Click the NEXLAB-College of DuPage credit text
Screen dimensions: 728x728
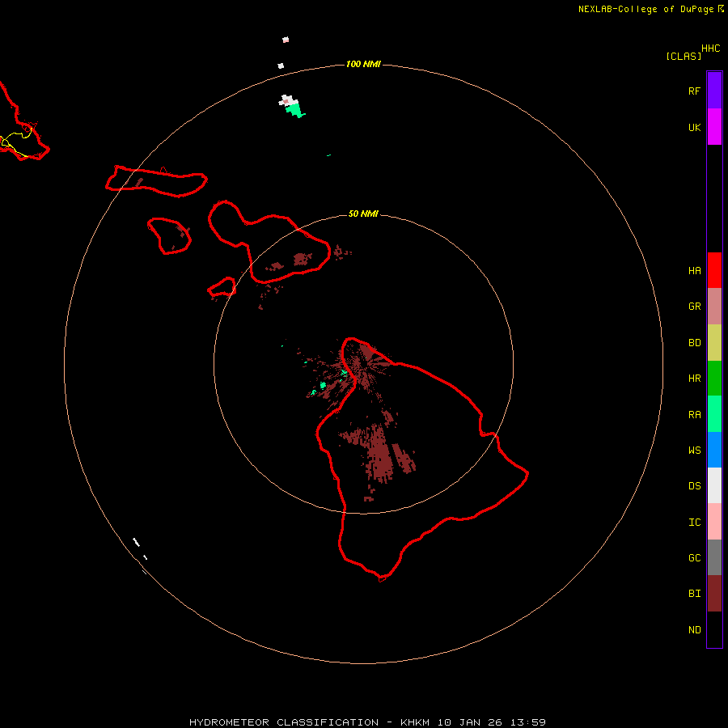645,9
